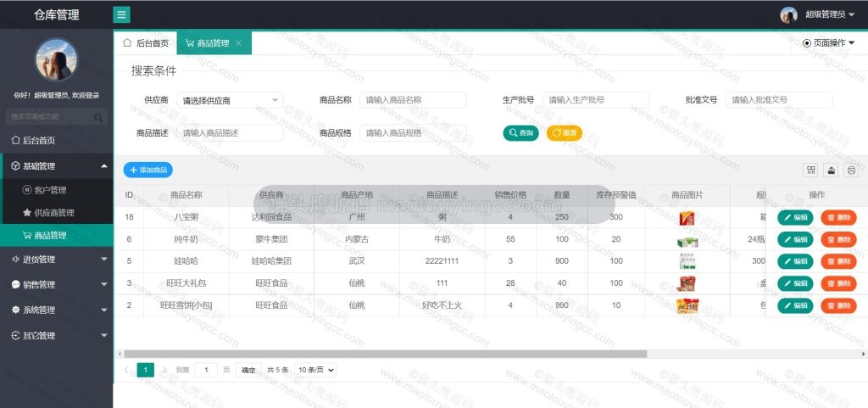Click the 库存预警值 column header
This screenshot has width=868, height=408.
coord(616,195)
